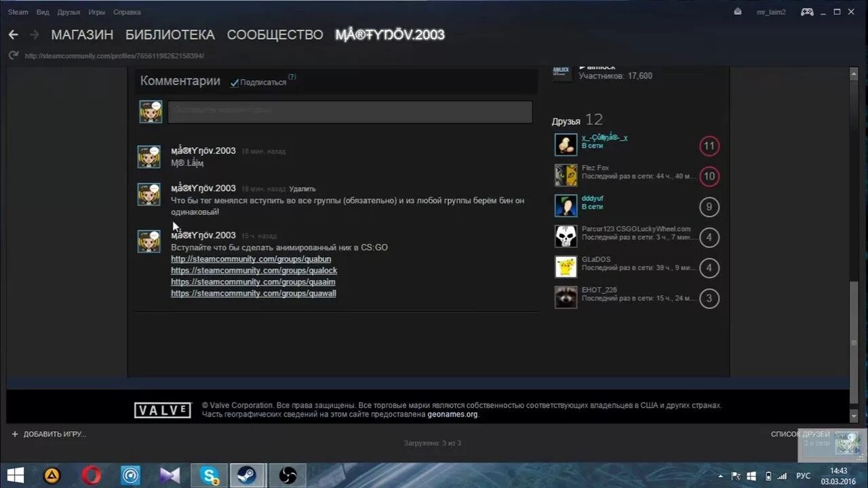Open the MARTYDOV.2003 profile tab

click(x=390, y=35)
